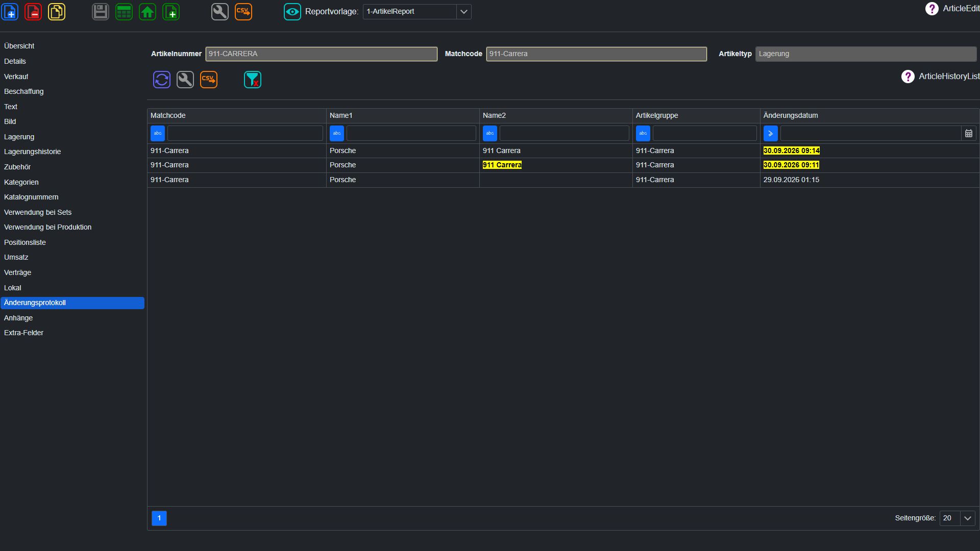Open the Reportvorlage dropdown

click(463, 12)
